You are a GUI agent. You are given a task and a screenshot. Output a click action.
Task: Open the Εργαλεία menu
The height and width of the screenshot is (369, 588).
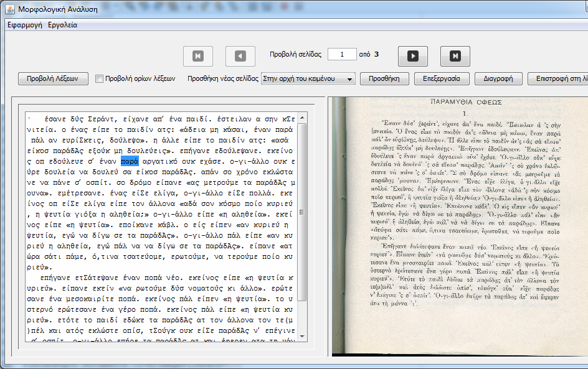coord(63,25)
